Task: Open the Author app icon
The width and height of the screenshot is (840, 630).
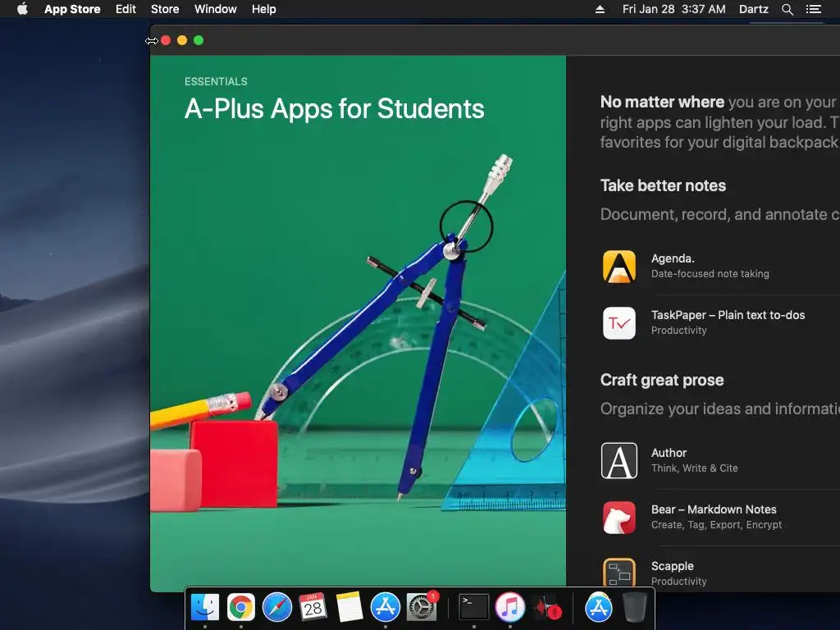Action: click(x=619, y=461)
